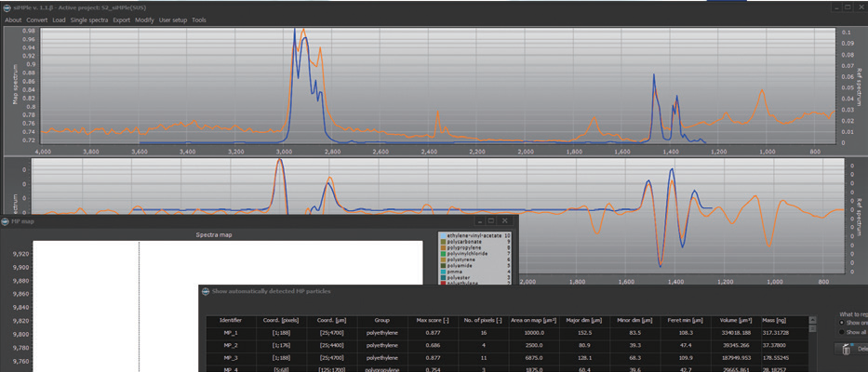Click the 10000.0 area cell in MP_1 row
This screenshot has width=868, height=372.
pos(534,333)
